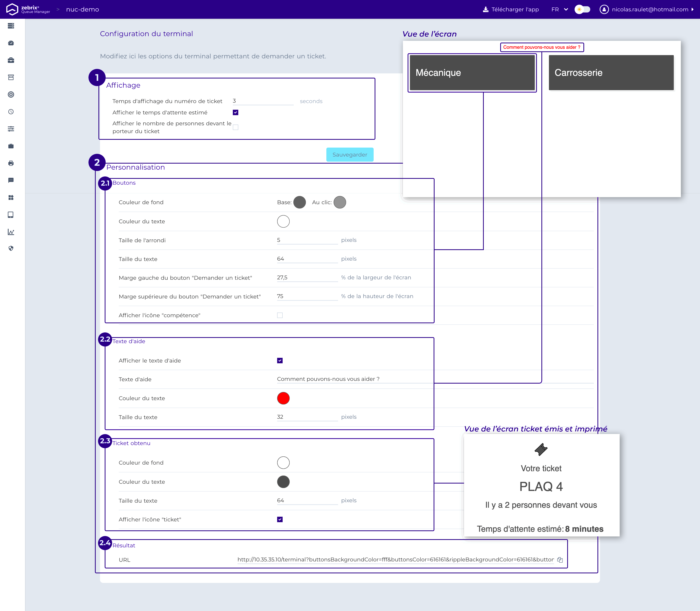Click the Mécanique preview button
Screen dimensions: 700x611
pyautogui.click(x=472, y=73)
